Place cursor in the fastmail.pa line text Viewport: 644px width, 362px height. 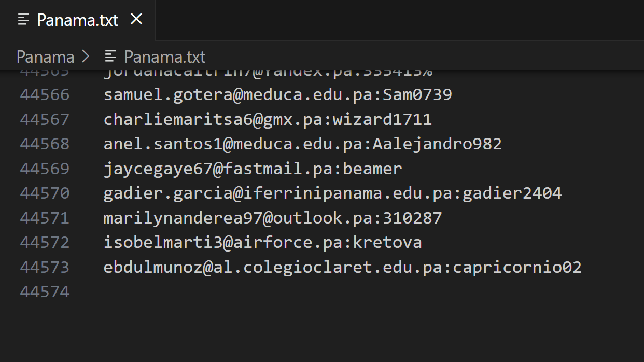pos(253,169)
